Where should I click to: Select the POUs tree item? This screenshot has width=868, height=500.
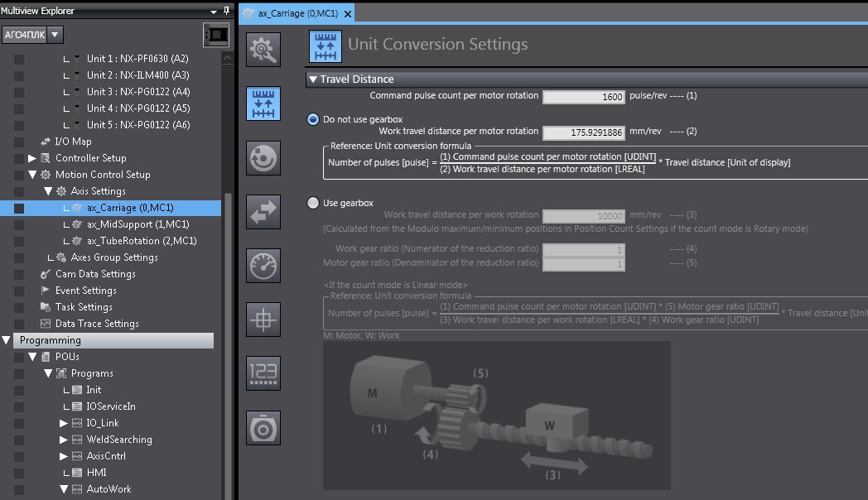point(67,357)
